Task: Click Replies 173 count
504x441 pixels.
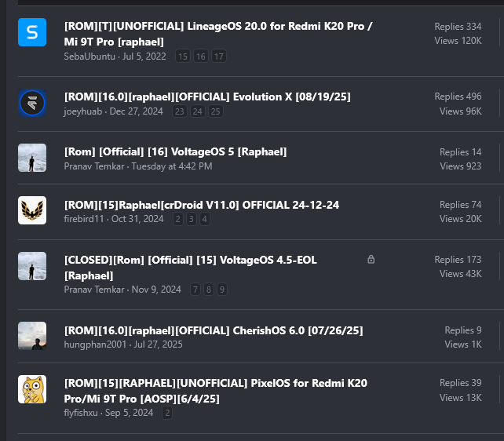Action: point(458,260)
